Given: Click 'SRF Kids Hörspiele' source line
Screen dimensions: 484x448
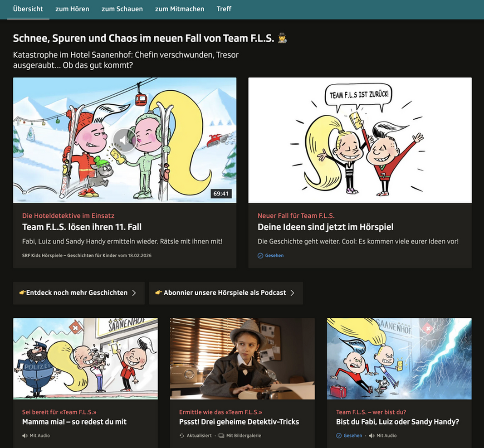Looking at the screenshot, I should [x=87, y=255].
